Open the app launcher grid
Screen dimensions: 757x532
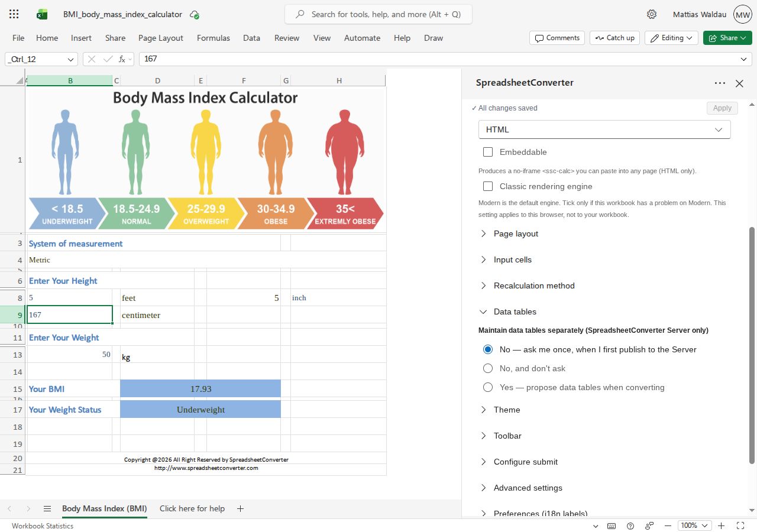pyautogui.click(x=14, y=14)
